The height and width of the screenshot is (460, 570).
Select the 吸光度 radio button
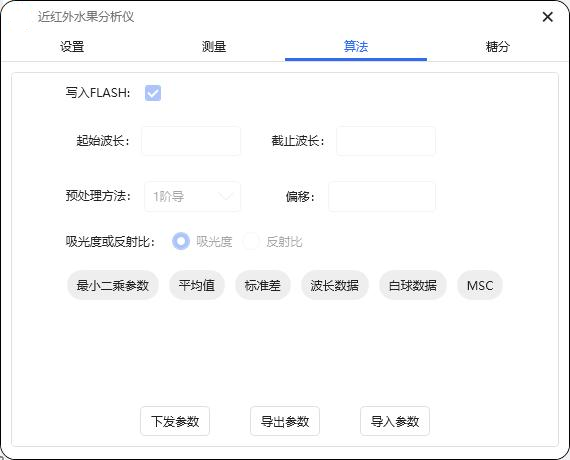tap(181, 241)
